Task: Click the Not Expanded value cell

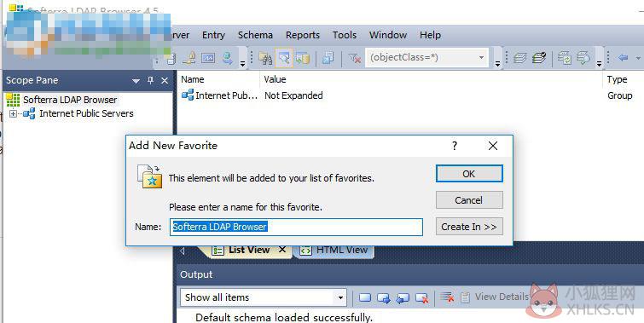Action: [293, 95]
